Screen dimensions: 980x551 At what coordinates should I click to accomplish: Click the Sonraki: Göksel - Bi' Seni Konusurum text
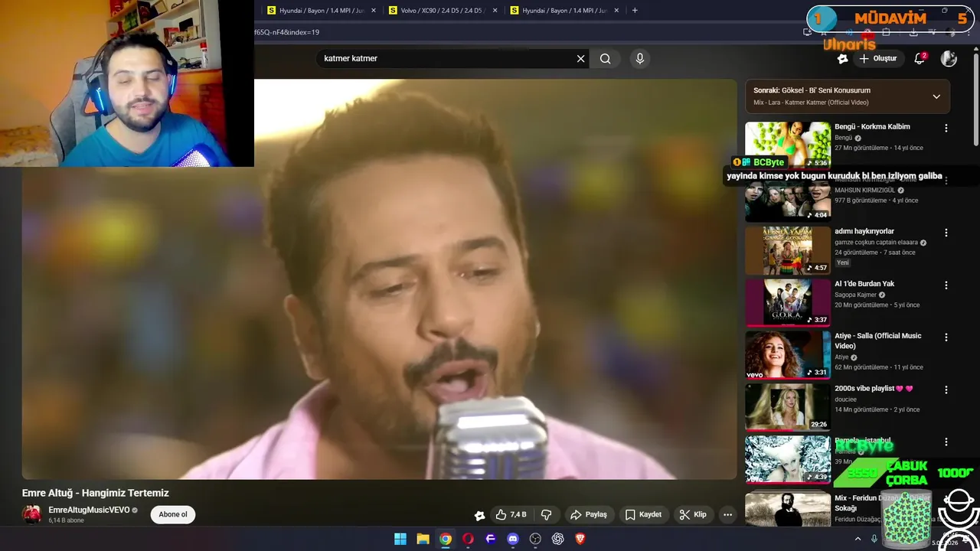[x=812, y=90]
